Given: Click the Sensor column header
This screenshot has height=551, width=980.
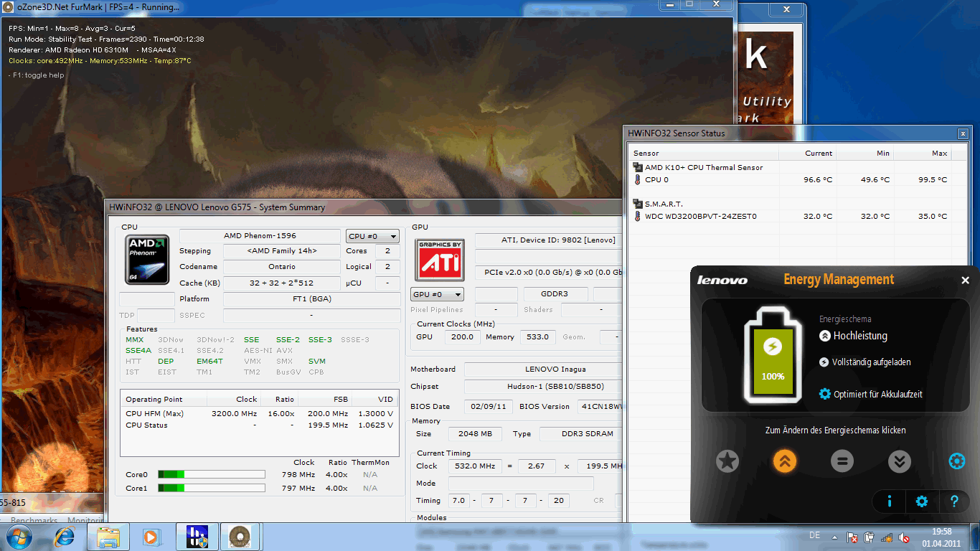Looking at the screenshot, I should [704, 153].
